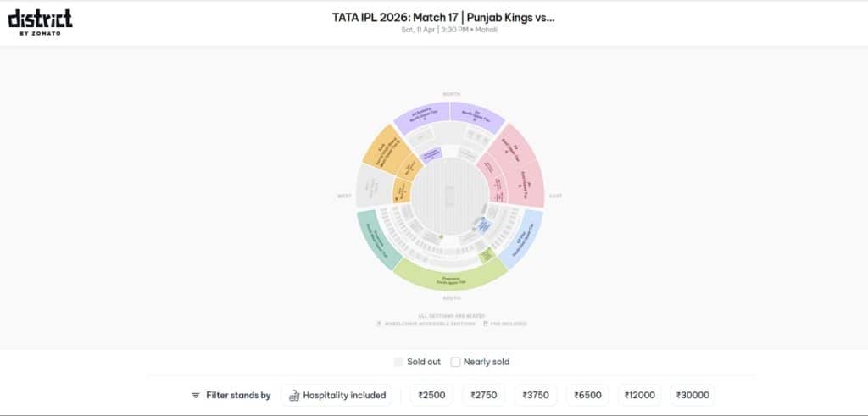Apply the ₹12000 price filter
Screen dimensions: 868x416
pyautogui.click(x=639, y=396)
